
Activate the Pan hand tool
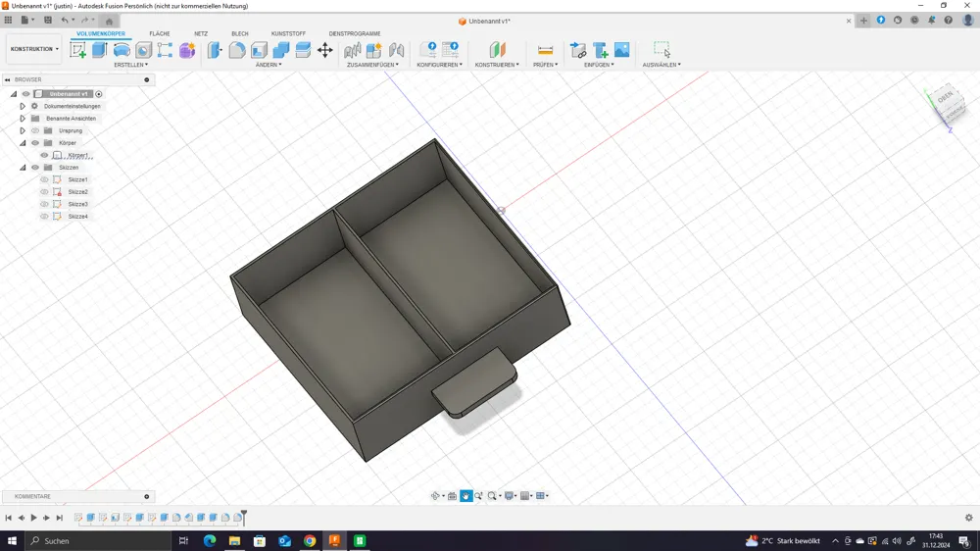click(466, 496)
